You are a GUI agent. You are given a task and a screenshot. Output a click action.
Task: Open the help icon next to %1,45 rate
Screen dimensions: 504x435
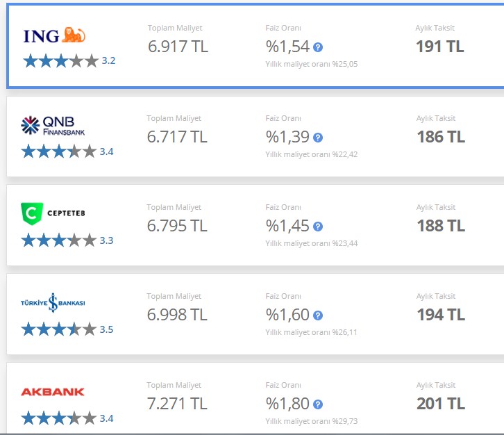pos(318,227)
